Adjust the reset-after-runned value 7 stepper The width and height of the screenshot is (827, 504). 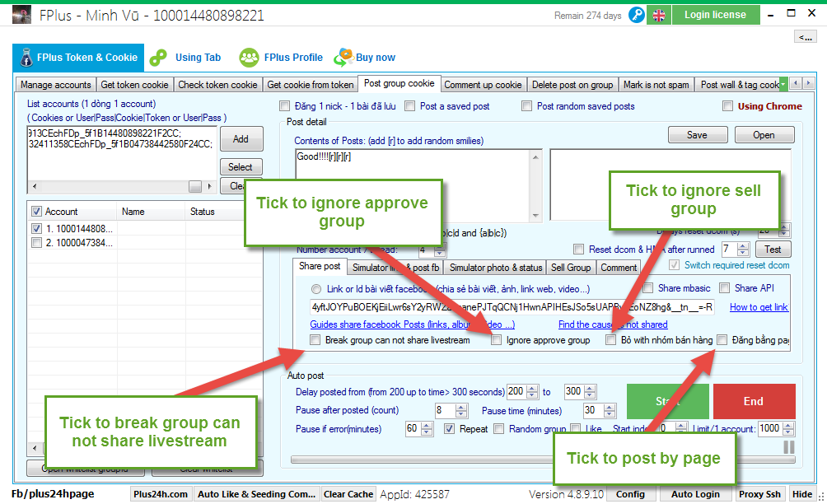point(743,249)
